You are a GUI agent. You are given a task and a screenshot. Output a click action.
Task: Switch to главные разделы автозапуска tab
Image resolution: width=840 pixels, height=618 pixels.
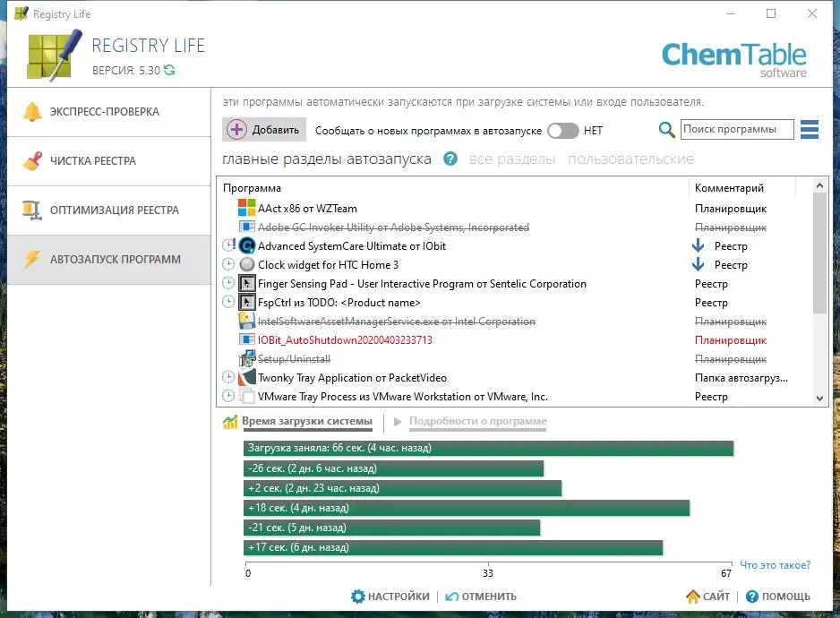coord(327,159)
